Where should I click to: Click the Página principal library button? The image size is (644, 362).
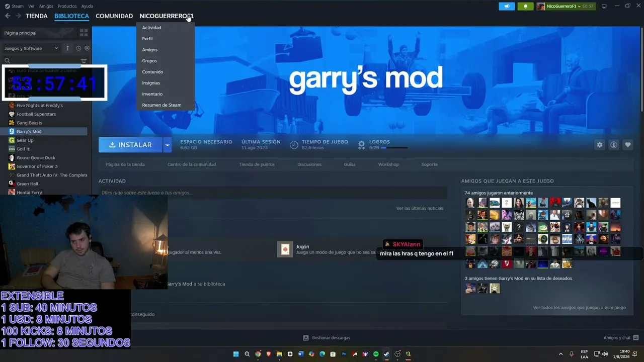click(x=38, y=33)
